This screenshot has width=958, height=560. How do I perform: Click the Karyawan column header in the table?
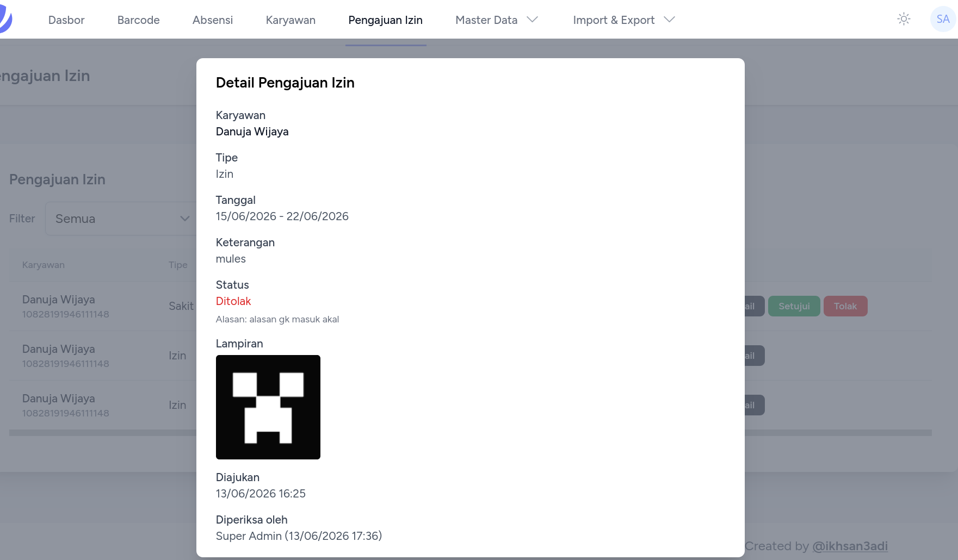44,265
